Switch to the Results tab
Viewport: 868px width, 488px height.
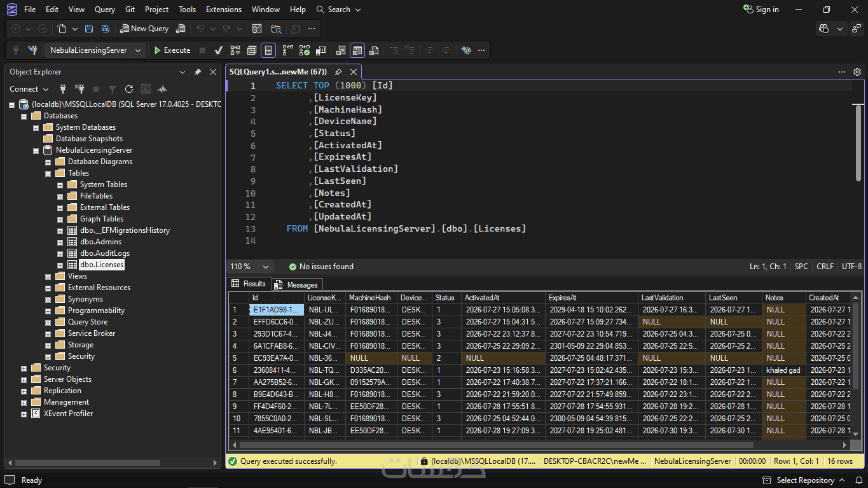tap(249, 284)
